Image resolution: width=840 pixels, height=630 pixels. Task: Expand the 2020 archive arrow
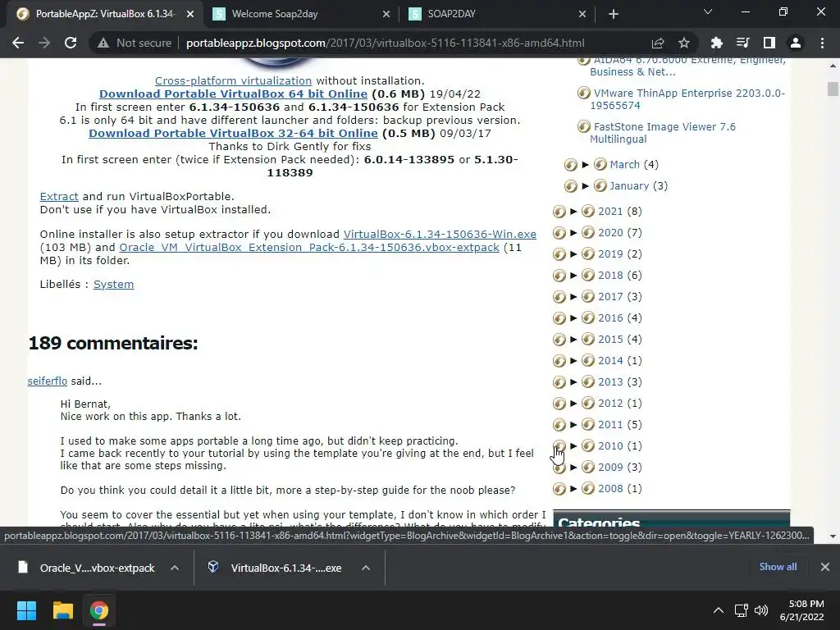tap(573, 232)
